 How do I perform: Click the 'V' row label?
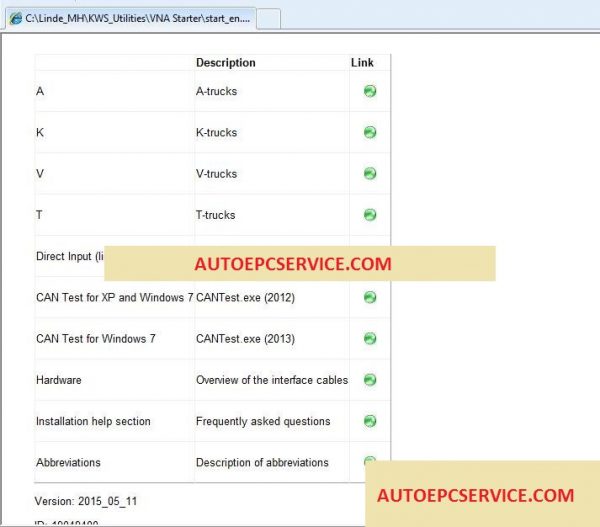[x=40, y=174]
